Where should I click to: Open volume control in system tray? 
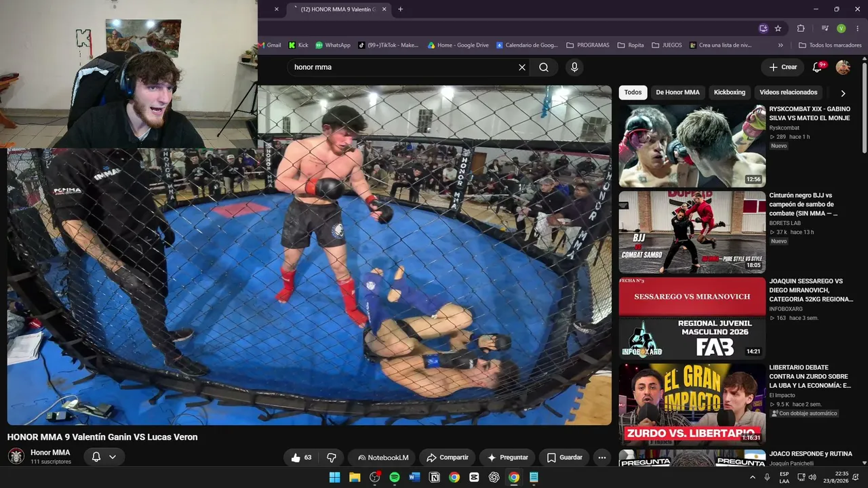click(812, 477)
